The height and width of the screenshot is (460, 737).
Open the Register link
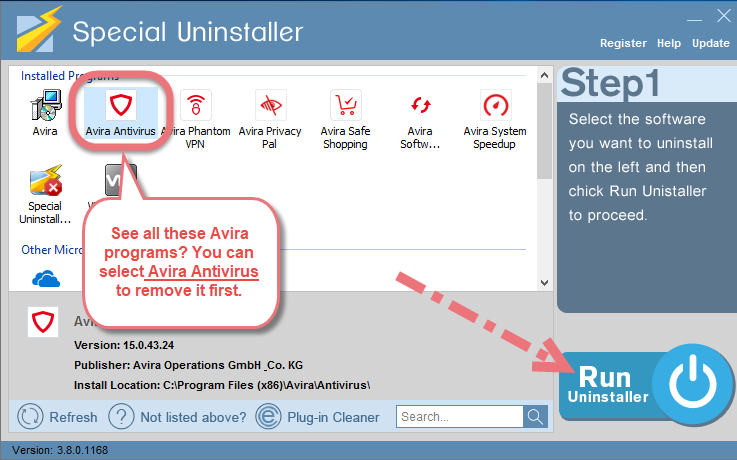tap(623, 43)
